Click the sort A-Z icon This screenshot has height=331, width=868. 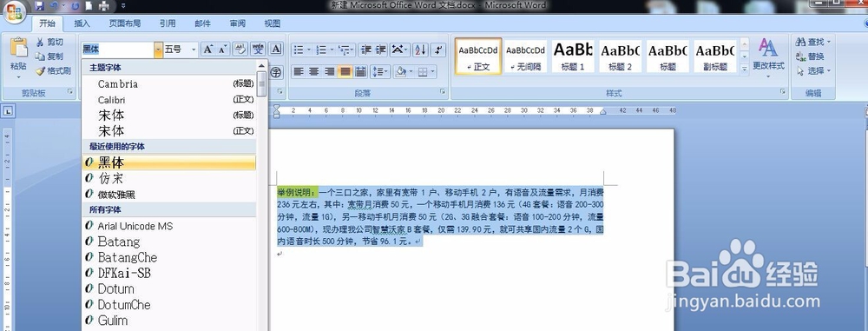click(420, 50)
